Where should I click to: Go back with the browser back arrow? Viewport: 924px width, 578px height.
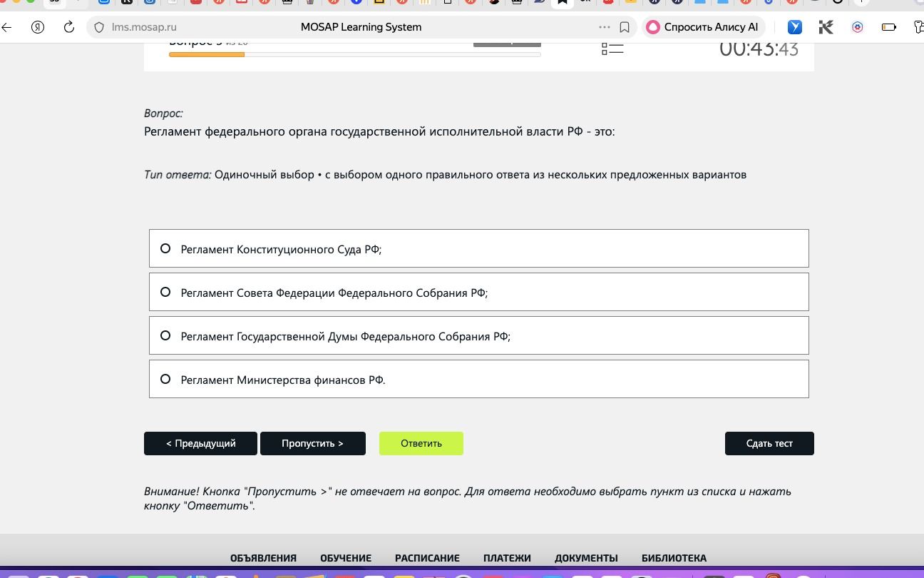(6, 27)
